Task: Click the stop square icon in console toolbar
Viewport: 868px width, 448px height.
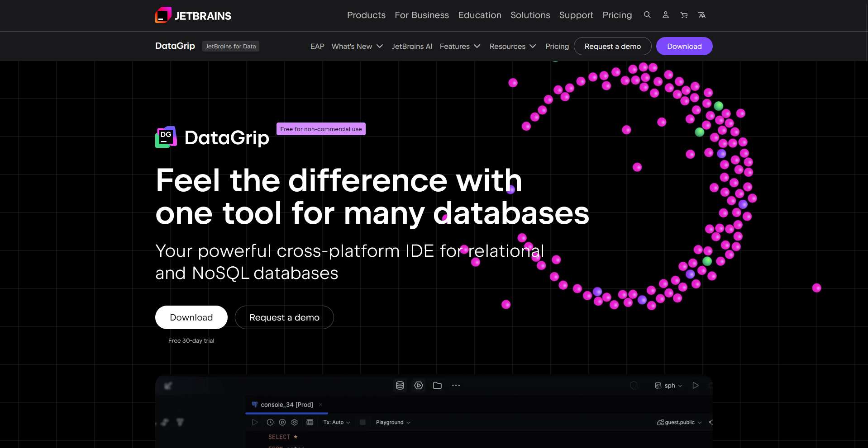Action: coord(362,422)
